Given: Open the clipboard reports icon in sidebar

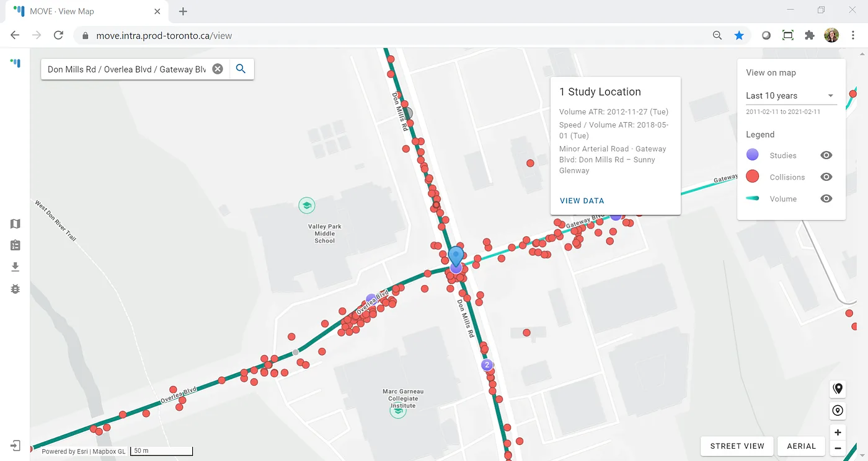Looking at the screenshot, I should point(15,245).
